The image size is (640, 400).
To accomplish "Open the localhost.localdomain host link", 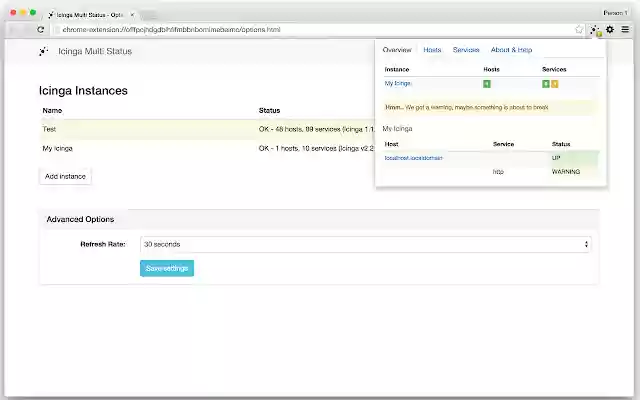I will (x=413, y=158).
